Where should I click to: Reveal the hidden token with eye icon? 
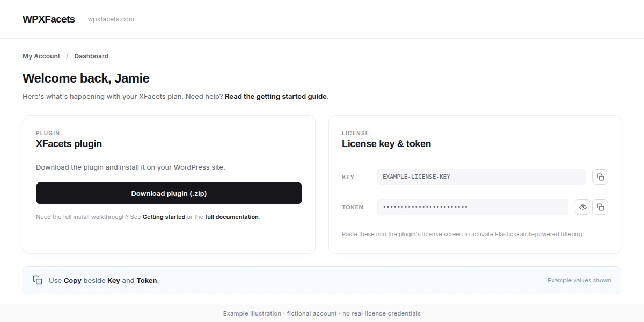(x=582, y=207)
